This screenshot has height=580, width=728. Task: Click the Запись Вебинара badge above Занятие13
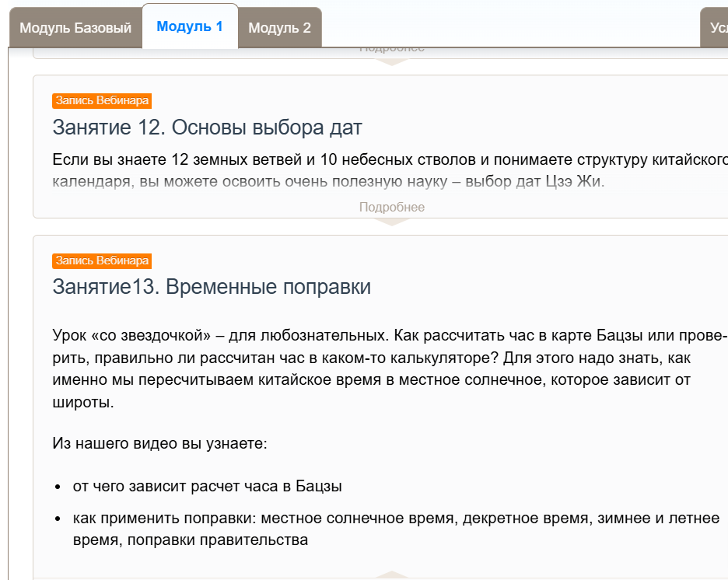[101, 260]
